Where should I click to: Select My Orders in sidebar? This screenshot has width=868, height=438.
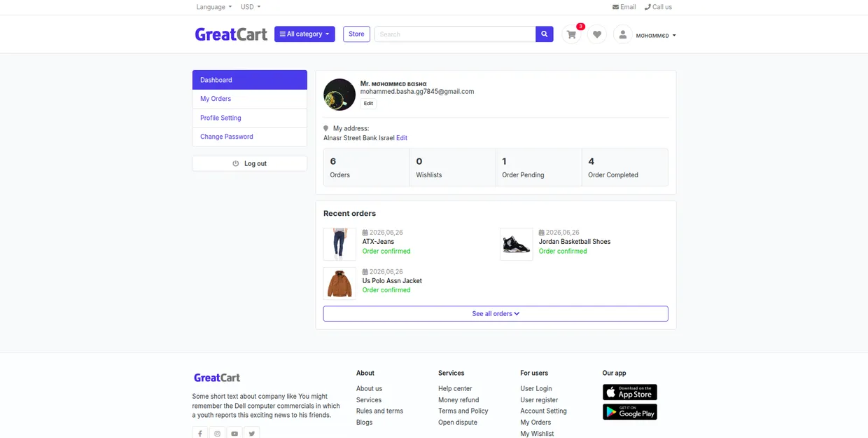coord(250,99)
